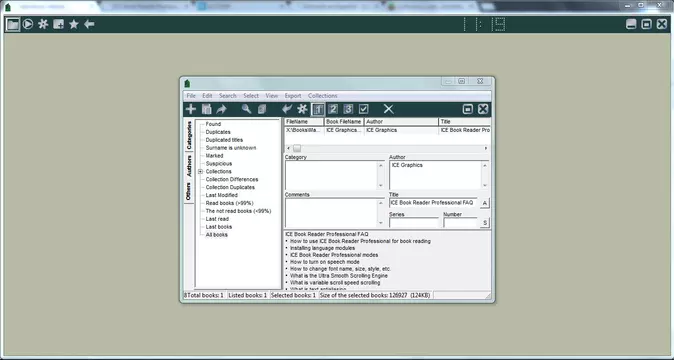Select the ICE Graphics book row
This screenshot has height=360, width=674.
387,130
